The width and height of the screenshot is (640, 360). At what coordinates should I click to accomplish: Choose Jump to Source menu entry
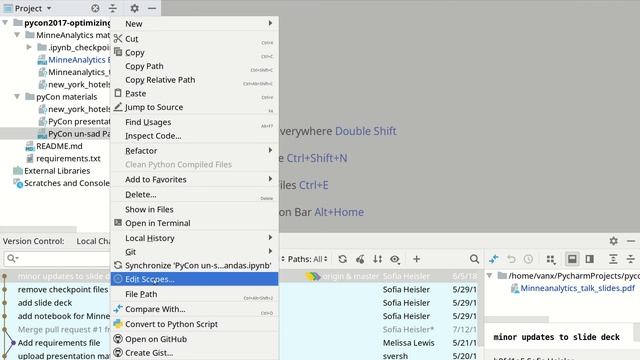194,107
